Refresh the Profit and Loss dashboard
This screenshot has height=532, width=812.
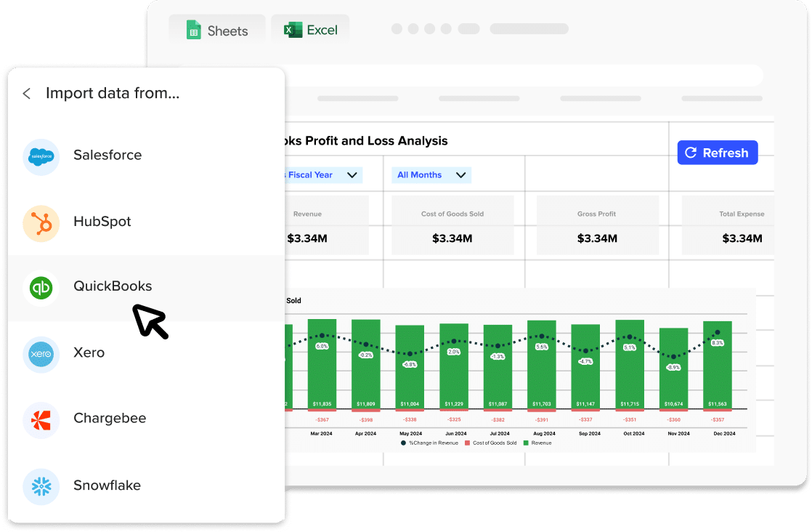718,153
